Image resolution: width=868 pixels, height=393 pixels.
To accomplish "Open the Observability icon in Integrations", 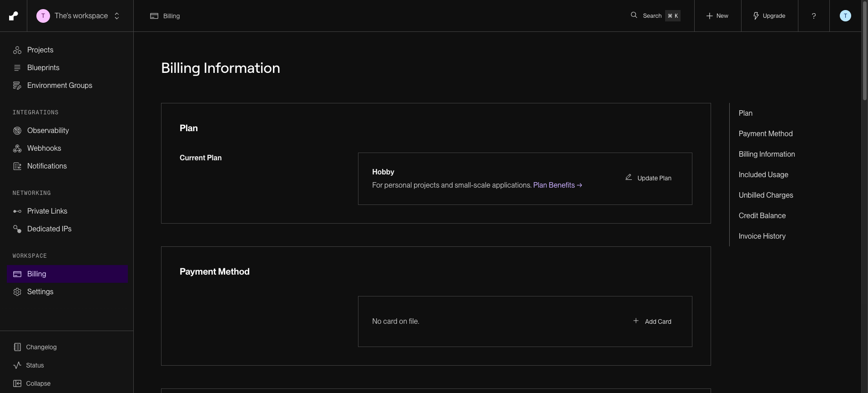I will click(x=17, y=131).
